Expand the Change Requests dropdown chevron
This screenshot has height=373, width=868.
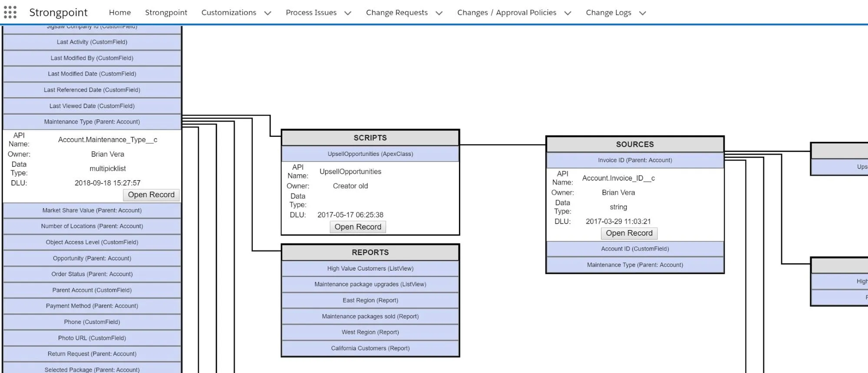[439, 13]
